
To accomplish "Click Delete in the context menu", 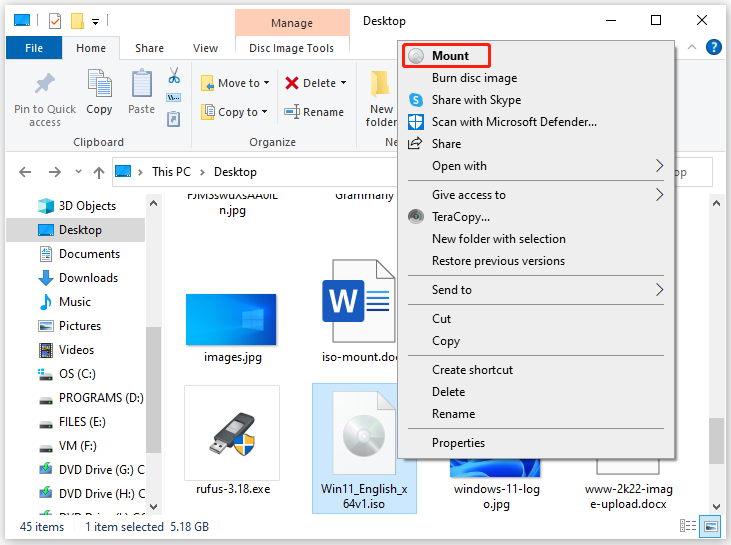I will coord(448,392).
